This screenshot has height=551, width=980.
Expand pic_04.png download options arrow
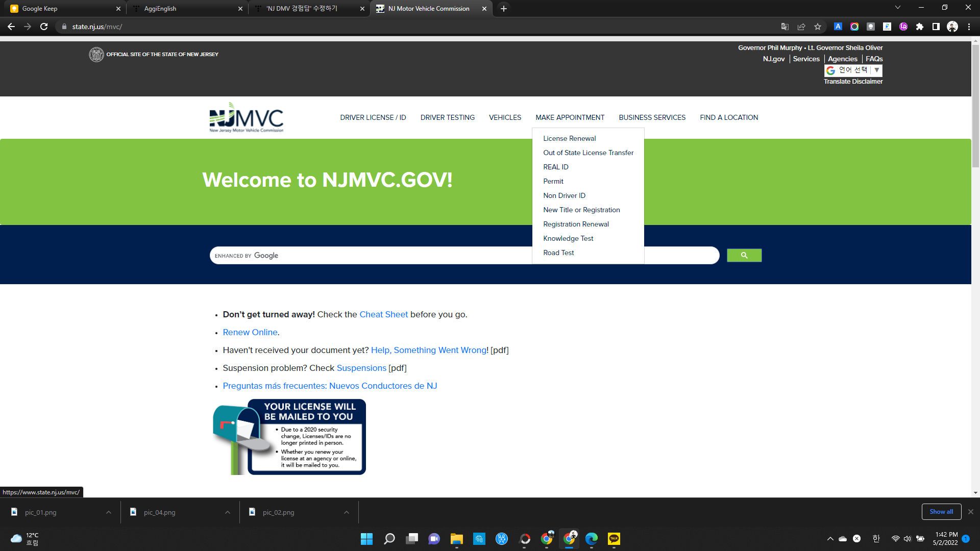point(228,512)
